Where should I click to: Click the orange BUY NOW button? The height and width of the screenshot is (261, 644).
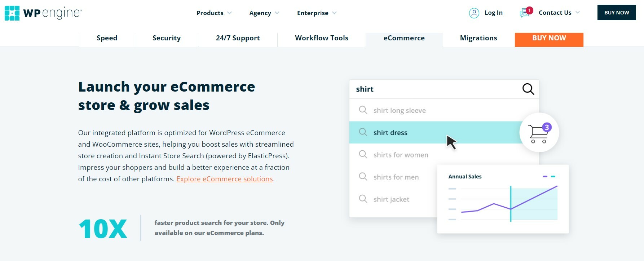tap(549, 38)
